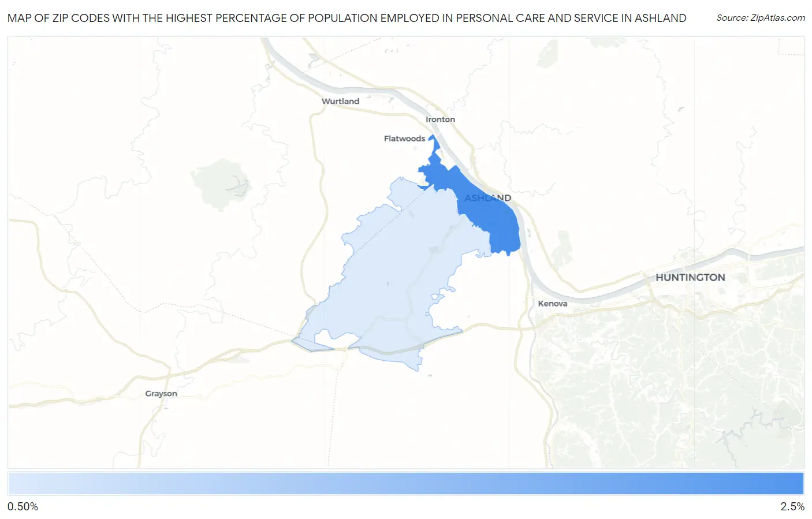Screen dimensions: 812x519
Task: Select the Huntington city label
Action: coord(690,278)
